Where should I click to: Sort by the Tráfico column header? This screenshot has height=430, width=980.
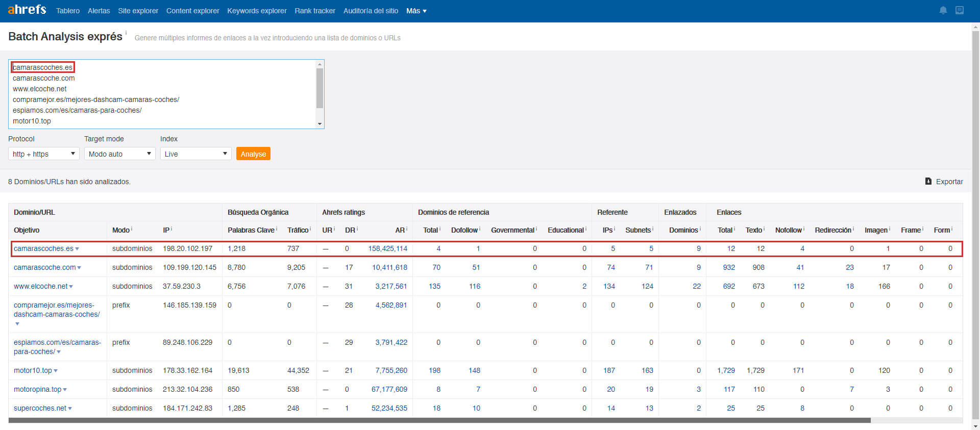click(x=298, y=230)
